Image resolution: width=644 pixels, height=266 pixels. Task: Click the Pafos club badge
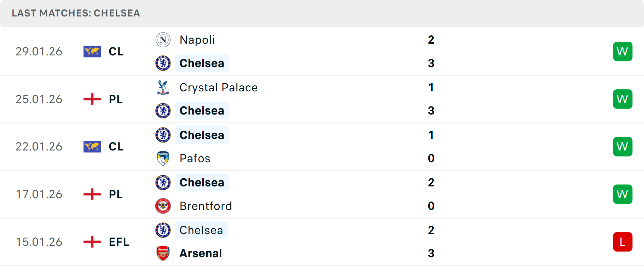coord(163,158)
